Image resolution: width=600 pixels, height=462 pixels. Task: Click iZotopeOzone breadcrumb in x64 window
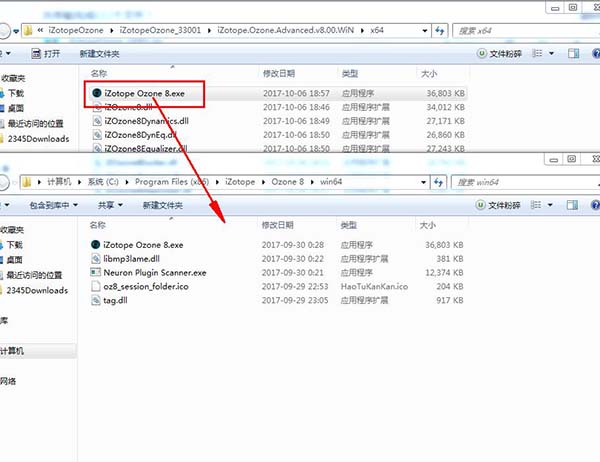tap(76, 30)
